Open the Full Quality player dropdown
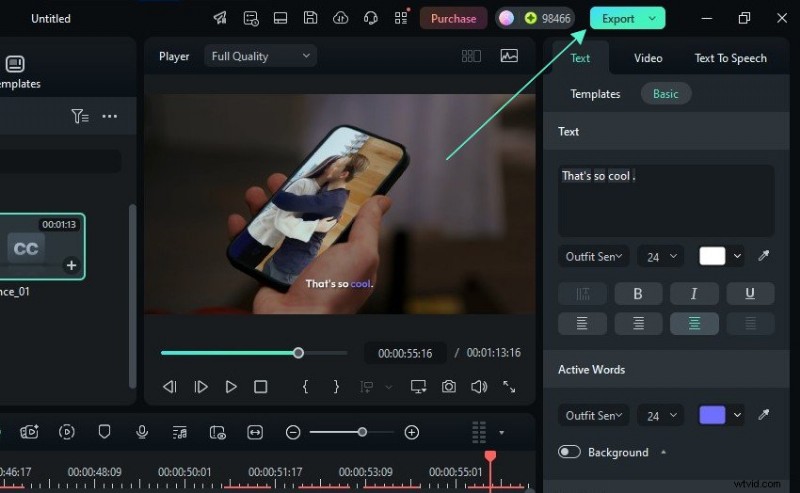 260,56
